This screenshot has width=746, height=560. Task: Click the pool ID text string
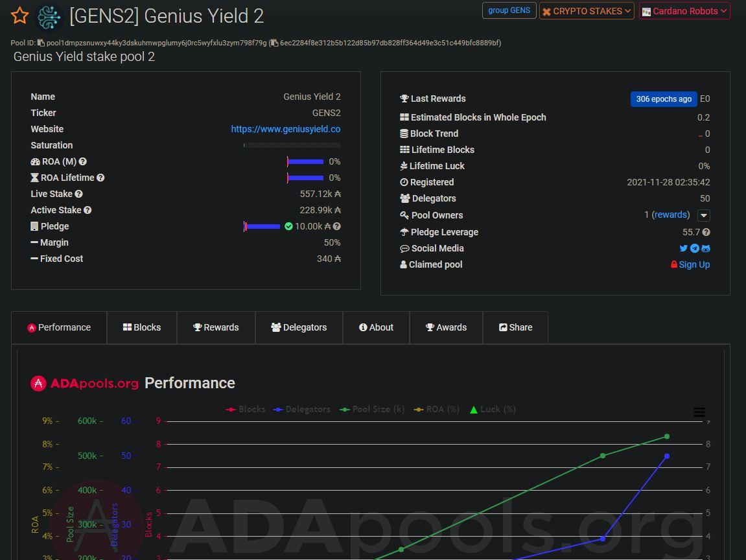point(157,43)
